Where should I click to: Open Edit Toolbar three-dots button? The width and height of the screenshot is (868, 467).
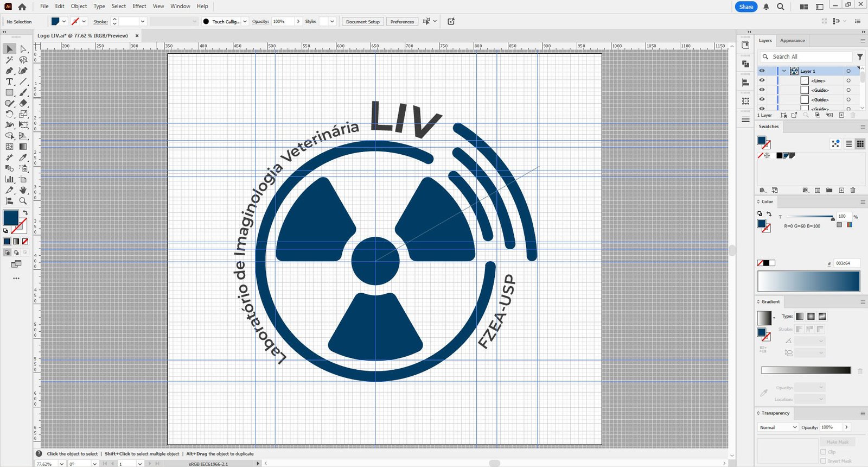pyautogui.click(x=16, y=278)
